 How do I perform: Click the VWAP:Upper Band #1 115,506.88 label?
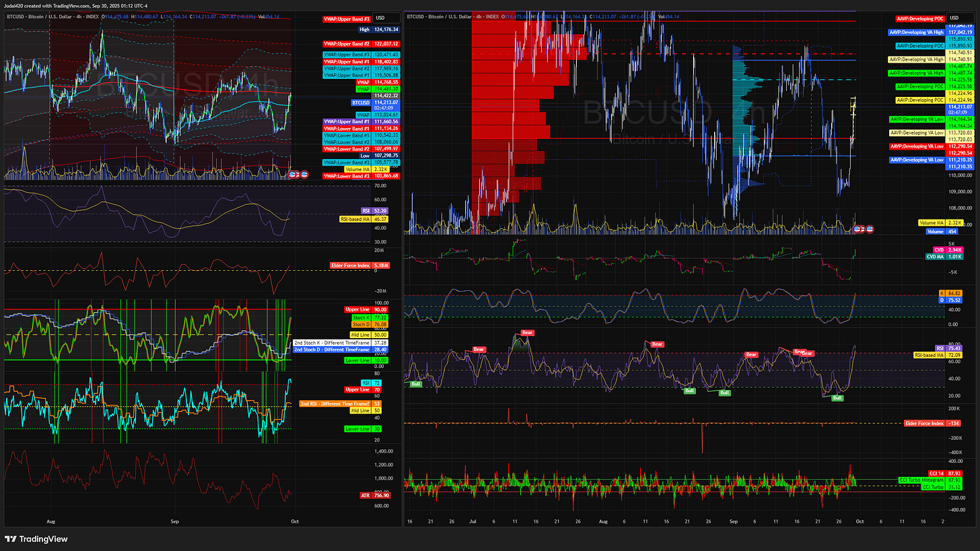pos(361,75)
